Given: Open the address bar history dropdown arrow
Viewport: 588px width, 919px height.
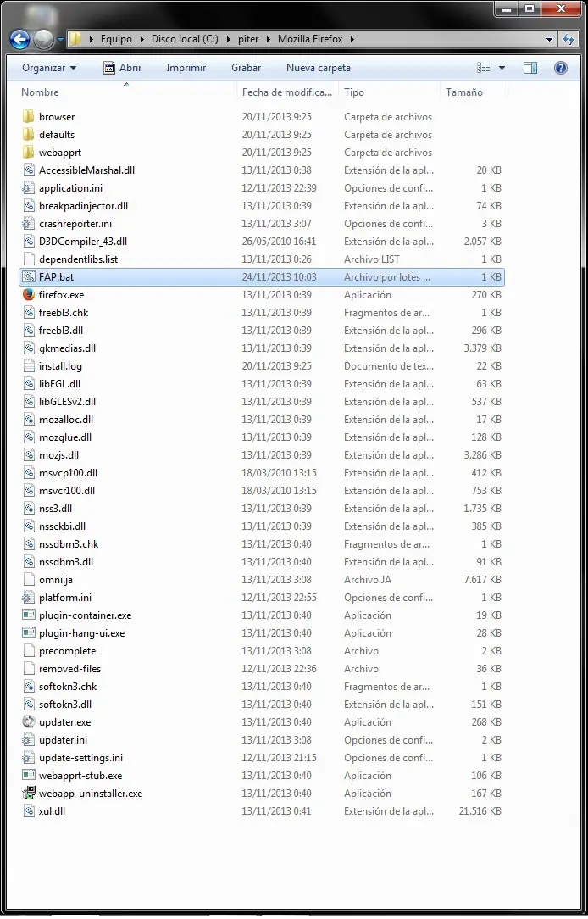Looking at the screenshot, I should (x=549, y=39).
